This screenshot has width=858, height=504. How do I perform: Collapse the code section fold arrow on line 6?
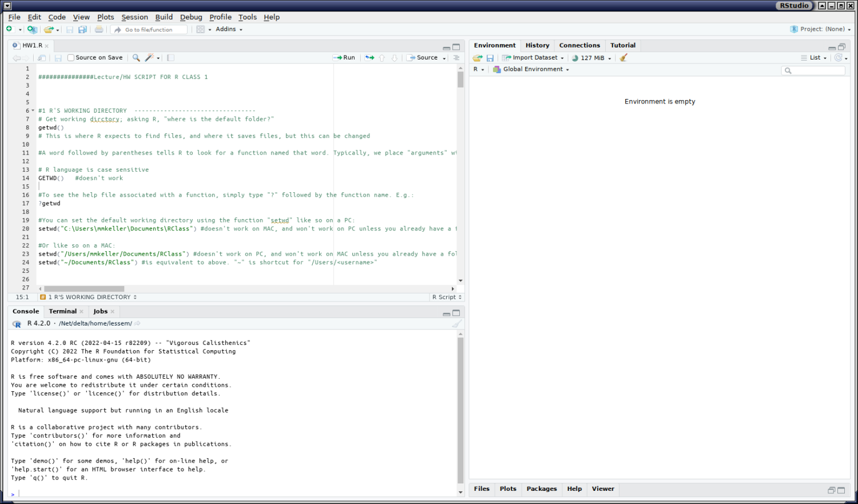(x=33, y=111)
